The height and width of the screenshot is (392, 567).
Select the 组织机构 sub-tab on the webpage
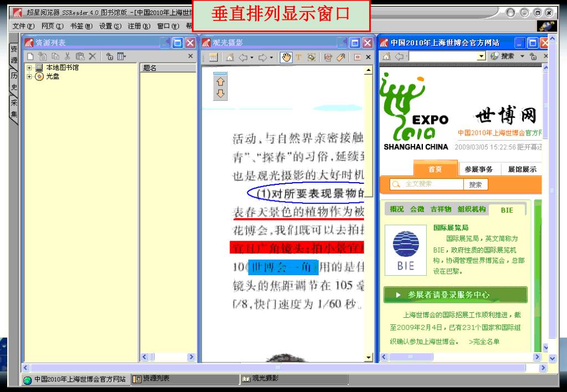[x=472, y=209]
